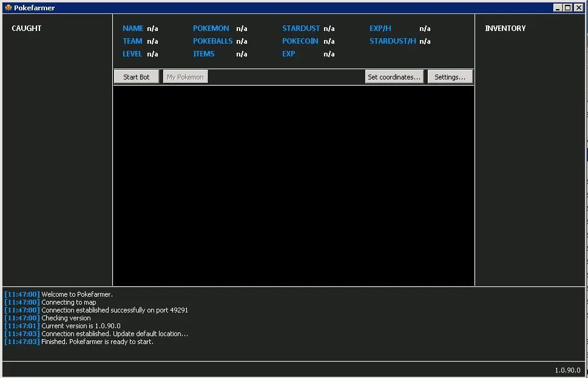Screen dimensions: 588x378
Task: Click the TEAM stat label
Action: (x=132, y=41)
